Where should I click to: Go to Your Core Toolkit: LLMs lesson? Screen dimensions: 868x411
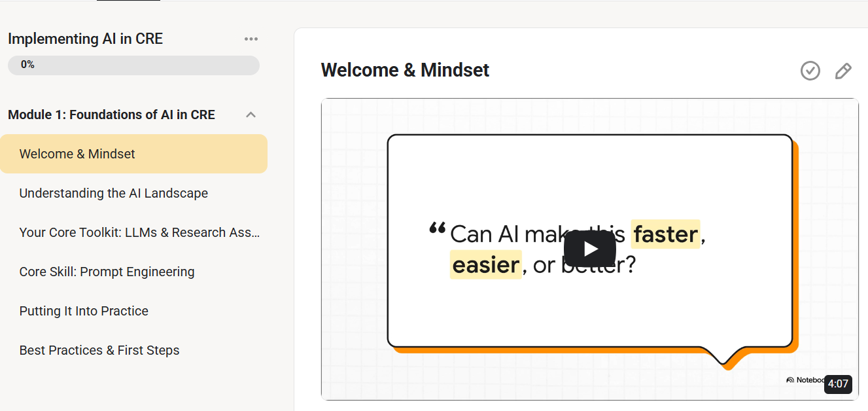click(x=139, y=233)
